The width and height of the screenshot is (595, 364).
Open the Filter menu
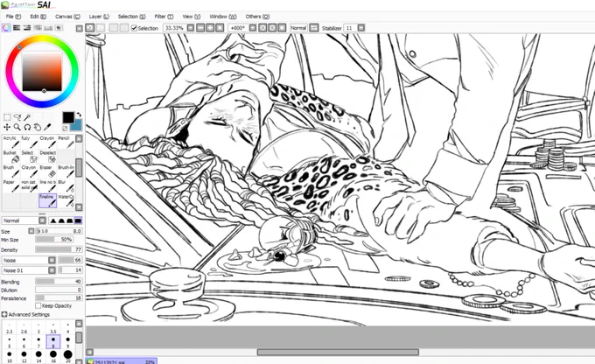click(x=164, y=17)
